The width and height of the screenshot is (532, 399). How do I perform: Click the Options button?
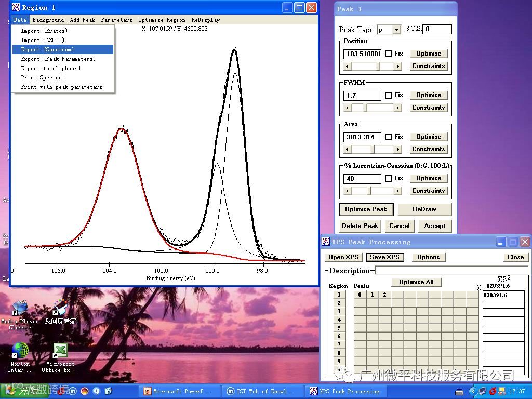pos(429,257)
